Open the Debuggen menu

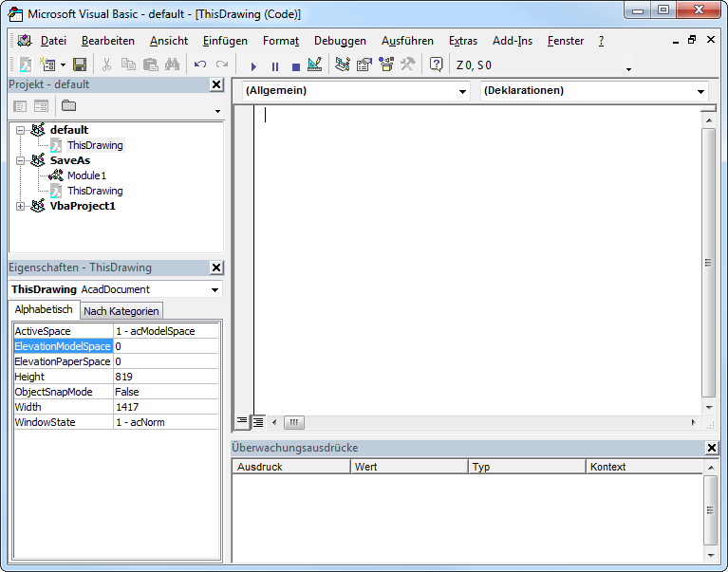click(x=340, y=41)
